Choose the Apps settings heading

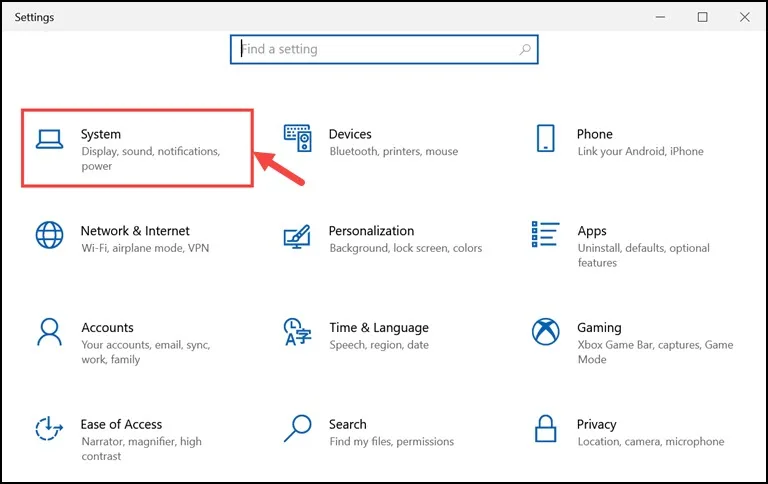coord(592,231)
